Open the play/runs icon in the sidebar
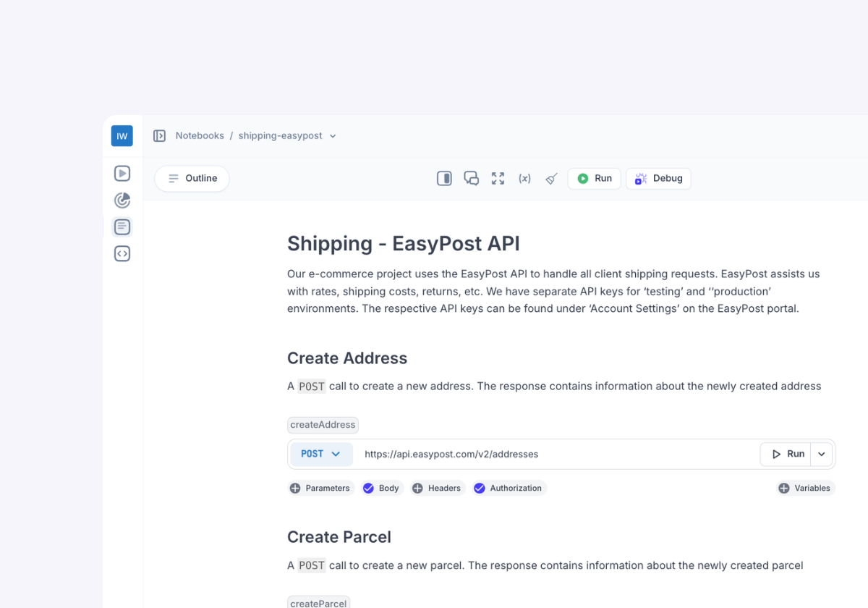The image size is (868, 608). (x=122, y=174)
